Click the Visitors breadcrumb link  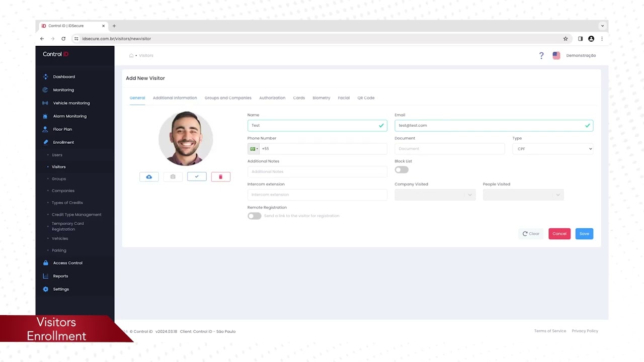146,55
